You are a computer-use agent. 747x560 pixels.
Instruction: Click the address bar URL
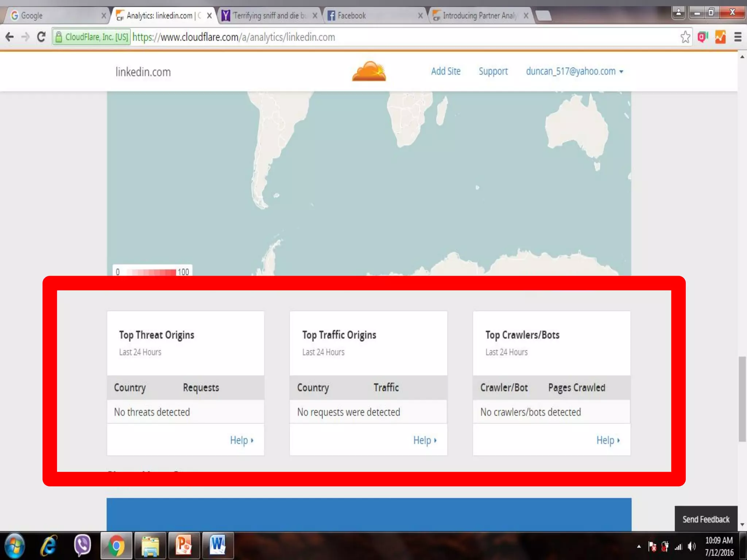pos(233,37)
